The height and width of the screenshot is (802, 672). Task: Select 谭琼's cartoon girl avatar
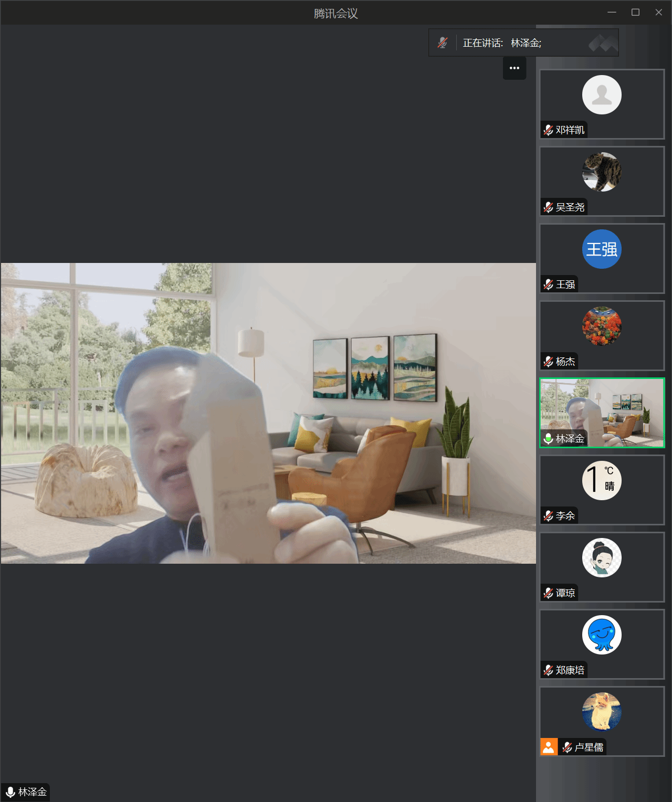tap(602, 558)
